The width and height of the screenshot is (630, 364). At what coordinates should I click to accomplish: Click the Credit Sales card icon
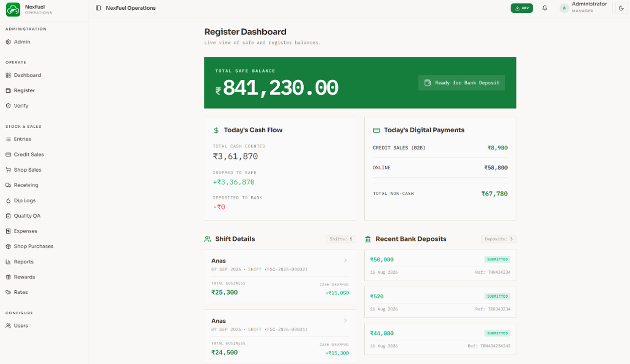[8, 155]
